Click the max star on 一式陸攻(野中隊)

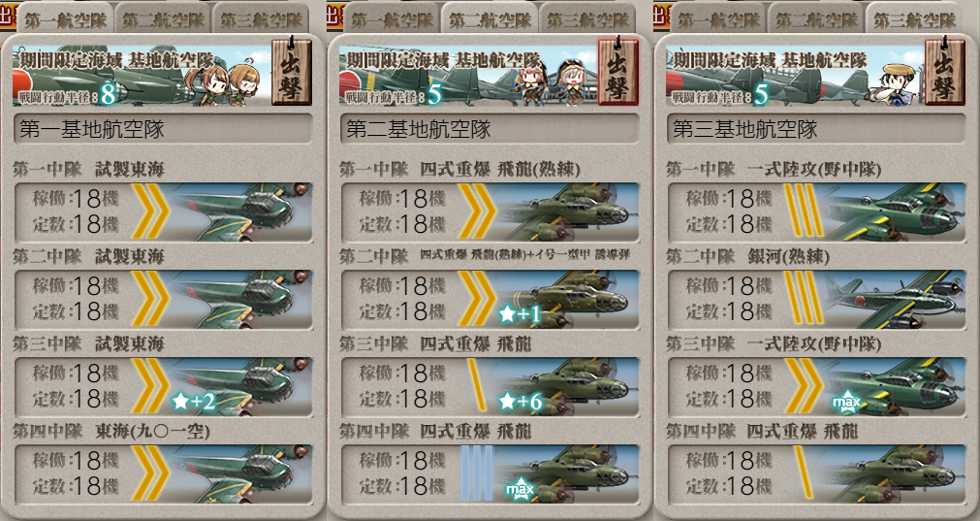tap(847, 402)
